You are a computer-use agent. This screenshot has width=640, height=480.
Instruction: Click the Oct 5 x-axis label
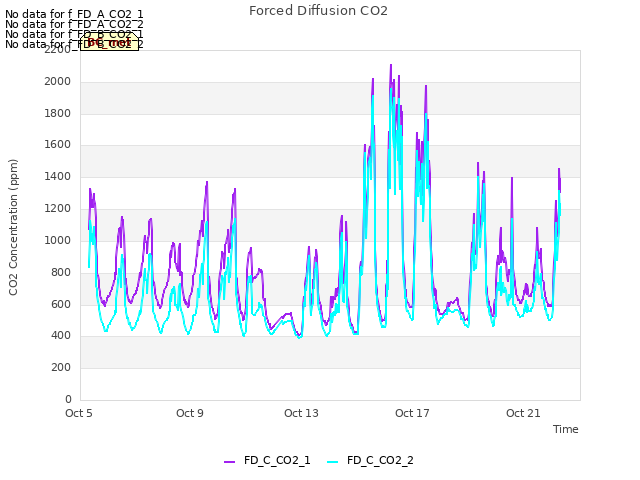79,413
